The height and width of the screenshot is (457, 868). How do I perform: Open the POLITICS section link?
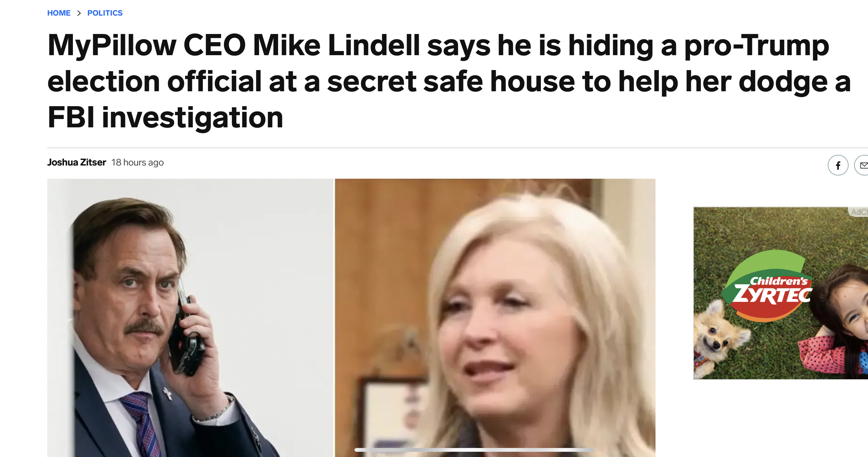click(105, 13)
